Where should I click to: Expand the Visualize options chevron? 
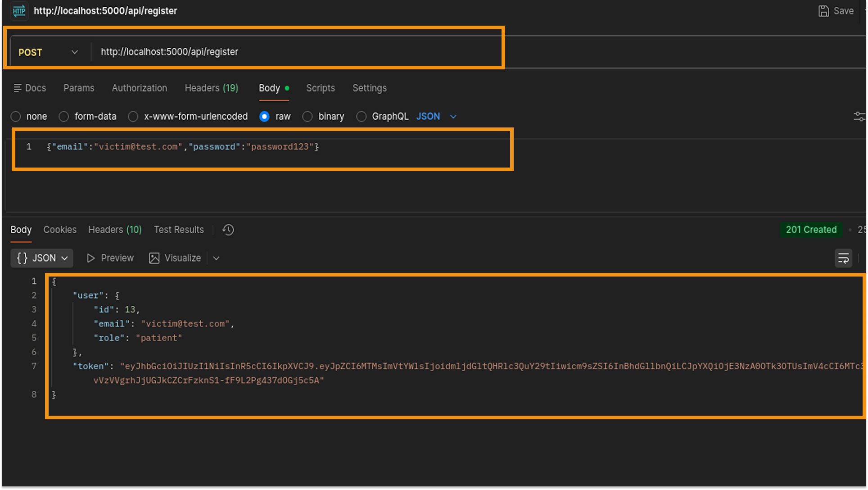click(x=216, y=258)
